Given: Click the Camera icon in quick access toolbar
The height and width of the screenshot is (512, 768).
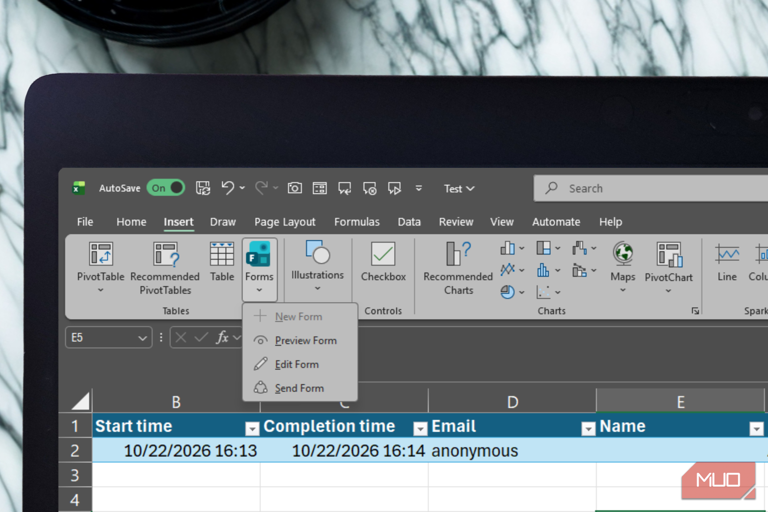Looking at the screenshot, I should click(294, 188).
